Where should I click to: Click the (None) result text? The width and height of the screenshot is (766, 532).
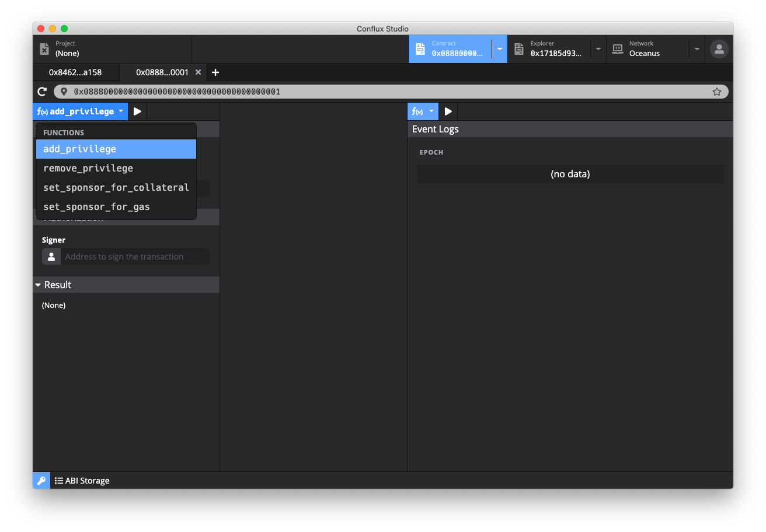coord(54,305)
